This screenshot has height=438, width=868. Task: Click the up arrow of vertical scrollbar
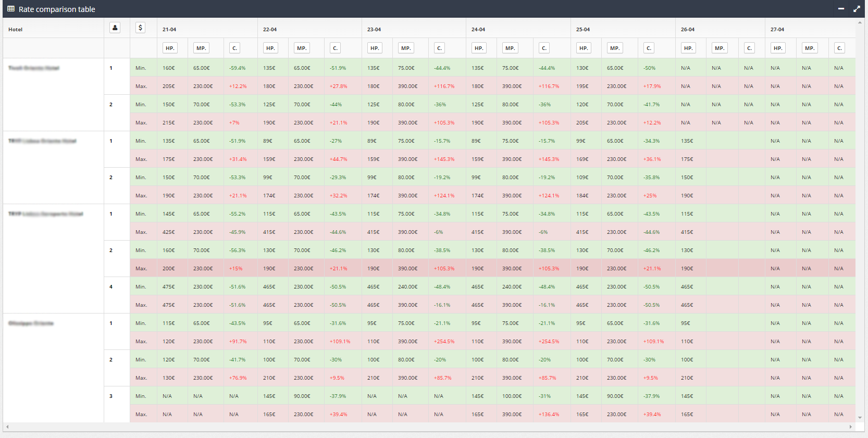pos(860,22)
